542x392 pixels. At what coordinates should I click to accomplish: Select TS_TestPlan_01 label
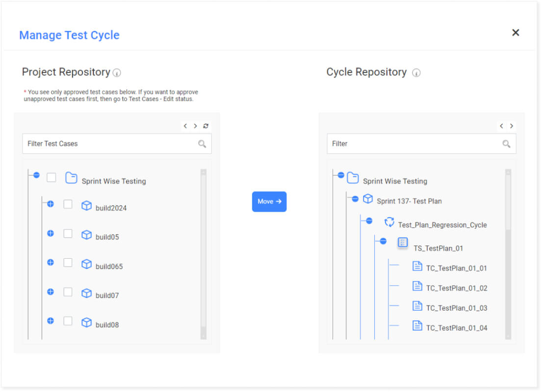pyautogui.click(x=439, y=248)
